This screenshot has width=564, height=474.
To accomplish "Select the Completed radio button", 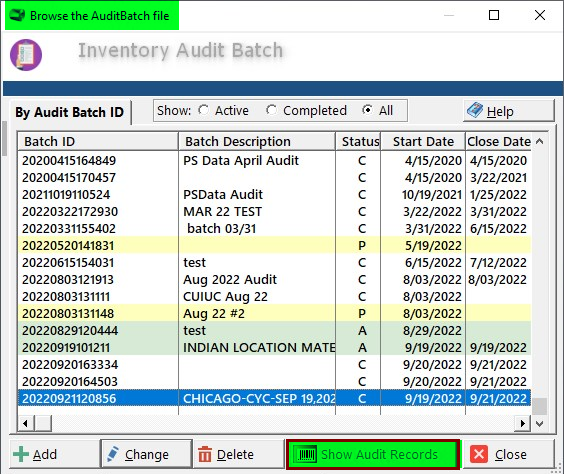I will click(x=271, y=110).
